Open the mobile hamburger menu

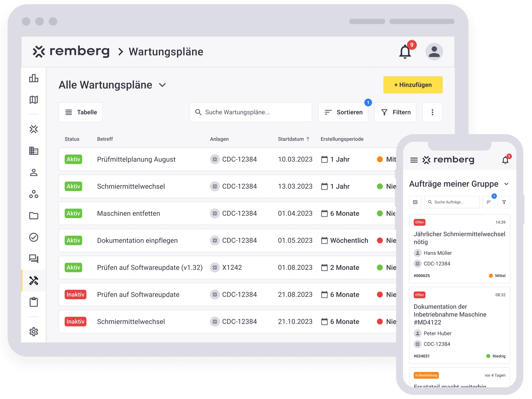[414, 160]
